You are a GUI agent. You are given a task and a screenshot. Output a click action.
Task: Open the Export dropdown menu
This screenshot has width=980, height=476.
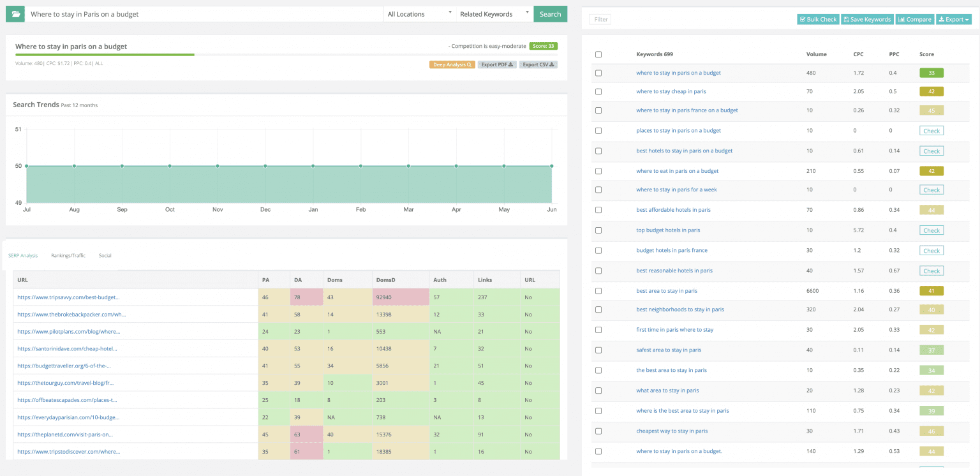click(953, 19)
